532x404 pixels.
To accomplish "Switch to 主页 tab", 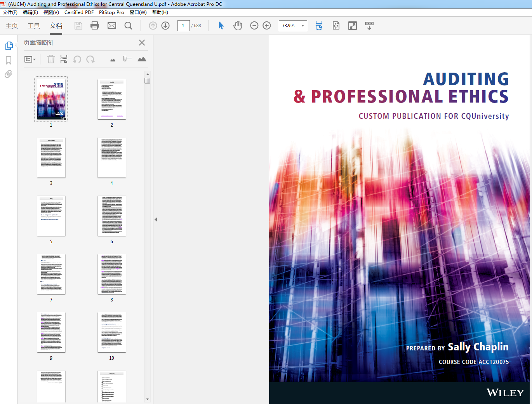I will coord(12,26).
